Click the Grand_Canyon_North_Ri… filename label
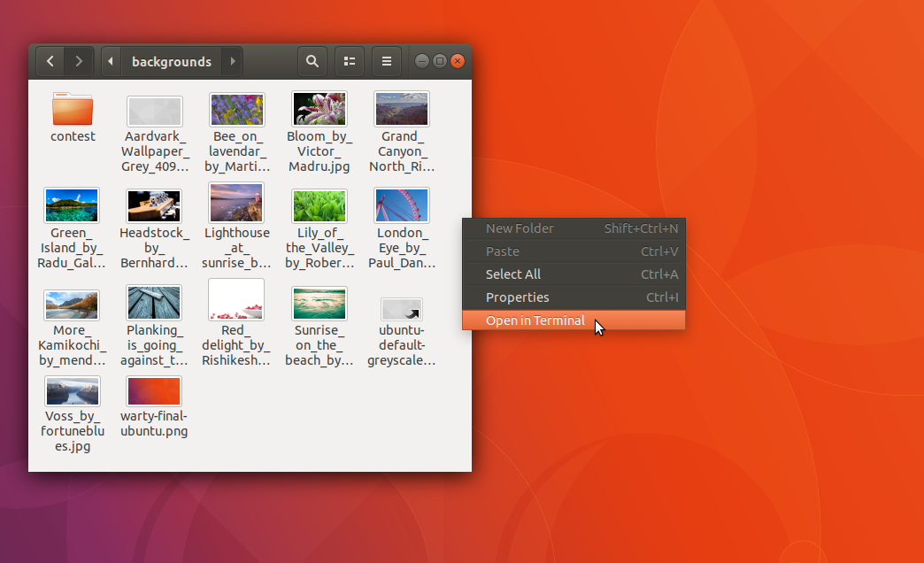The height and width of the screenshot is (563, 924). coord(402,150)
